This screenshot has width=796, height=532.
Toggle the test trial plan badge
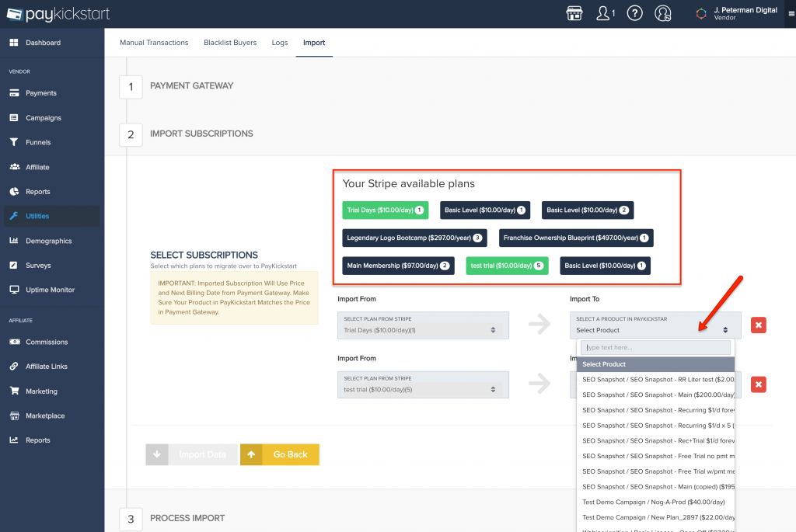click(507, 266)
